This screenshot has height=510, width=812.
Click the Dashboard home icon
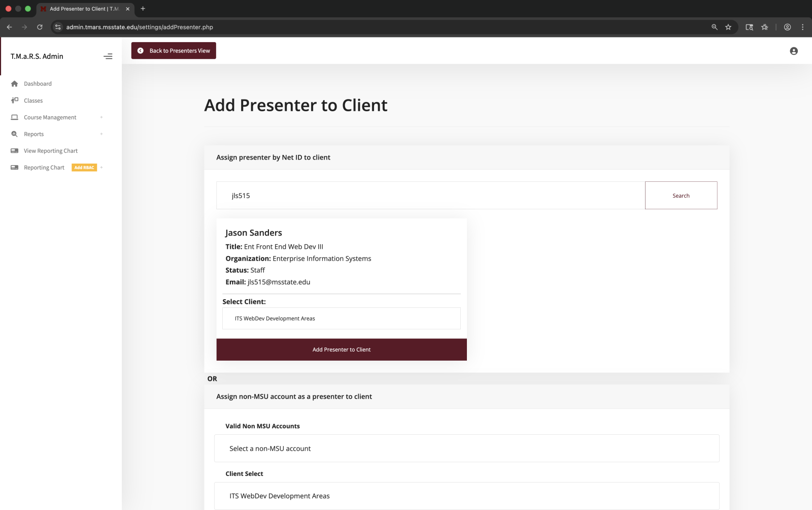pyautogui.click(x=15, y=83)
